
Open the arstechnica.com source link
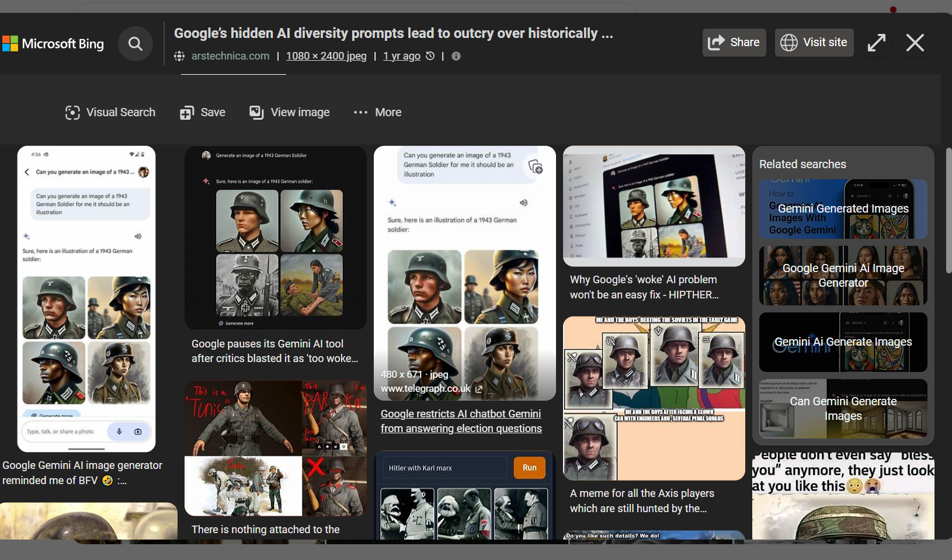(230, 56)
